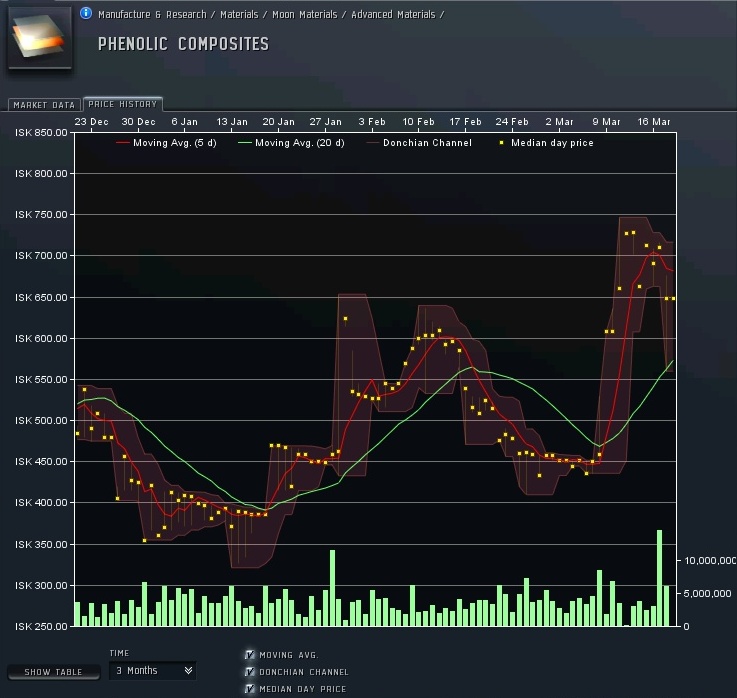Viewport: 737px width, 698px height.
Task: Click the tall volume bar near 27 Jan
Action: tap(332, 588)
